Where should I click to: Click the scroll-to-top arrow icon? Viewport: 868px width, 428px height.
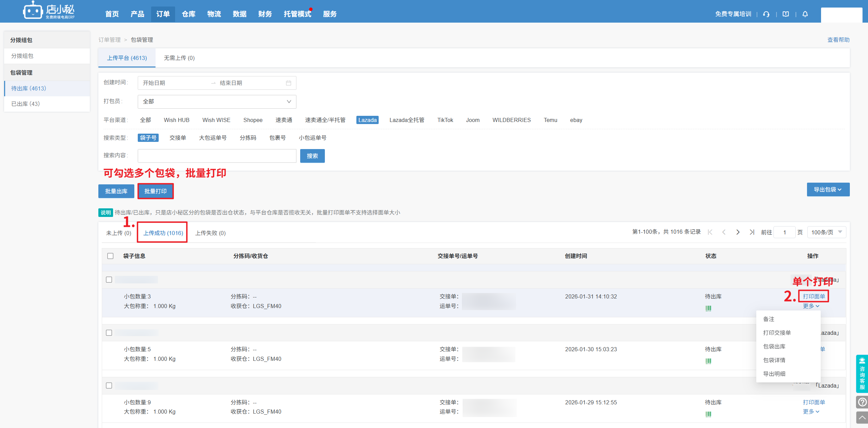862,417
